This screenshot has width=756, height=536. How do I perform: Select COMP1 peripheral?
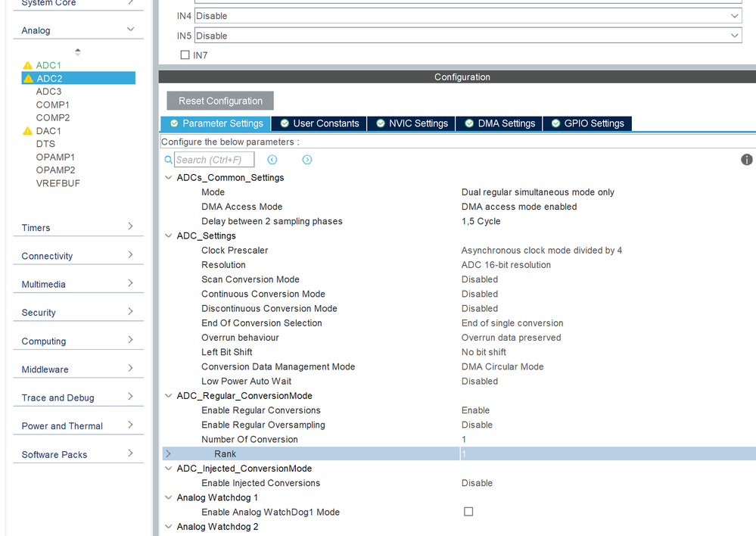coord(52,104)
